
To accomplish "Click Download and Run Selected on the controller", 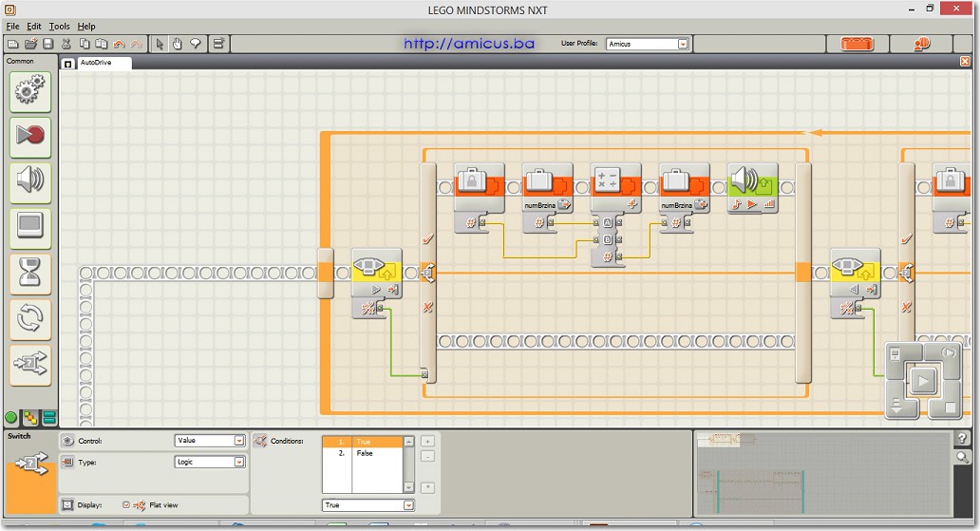I will (x=948, y=354).
